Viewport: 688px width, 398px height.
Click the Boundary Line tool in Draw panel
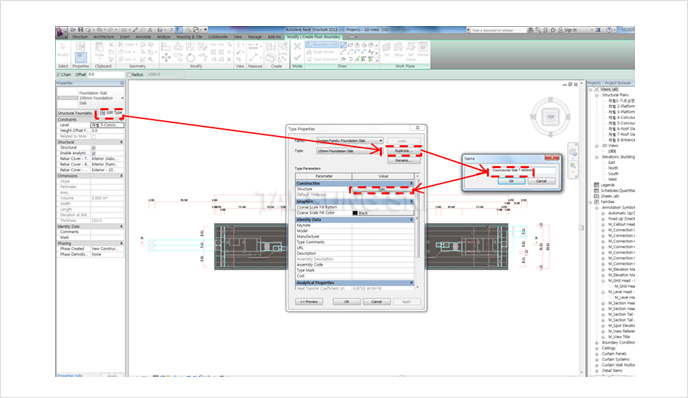click(322, 45)
